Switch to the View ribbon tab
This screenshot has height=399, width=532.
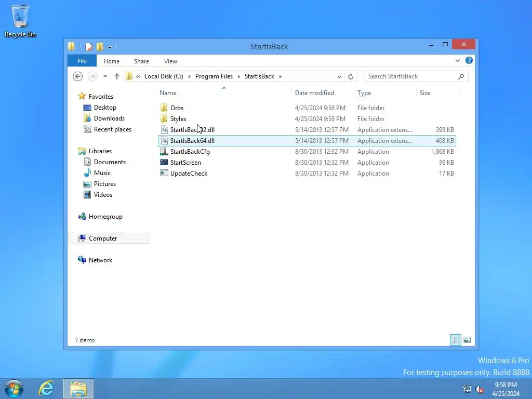pos(170,61)
